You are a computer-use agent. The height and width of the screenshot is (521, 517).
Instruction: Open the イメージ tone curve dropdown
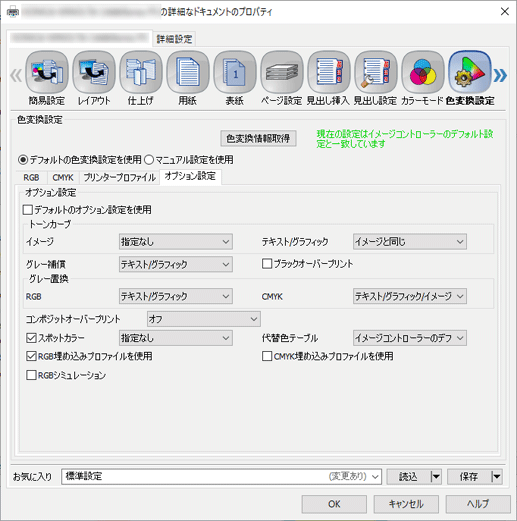coord(176,242)
